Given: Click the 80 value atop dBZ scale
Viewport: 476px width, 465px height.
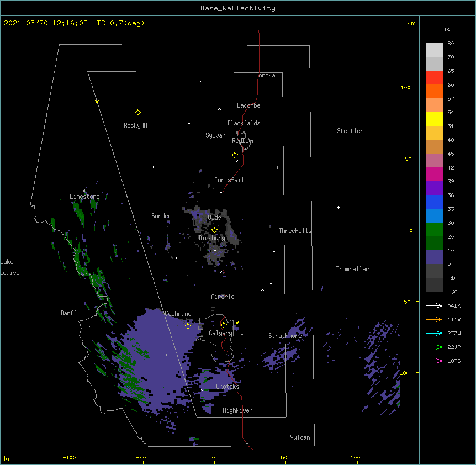Looking at the screenshot, I should (x=451, y=44).
